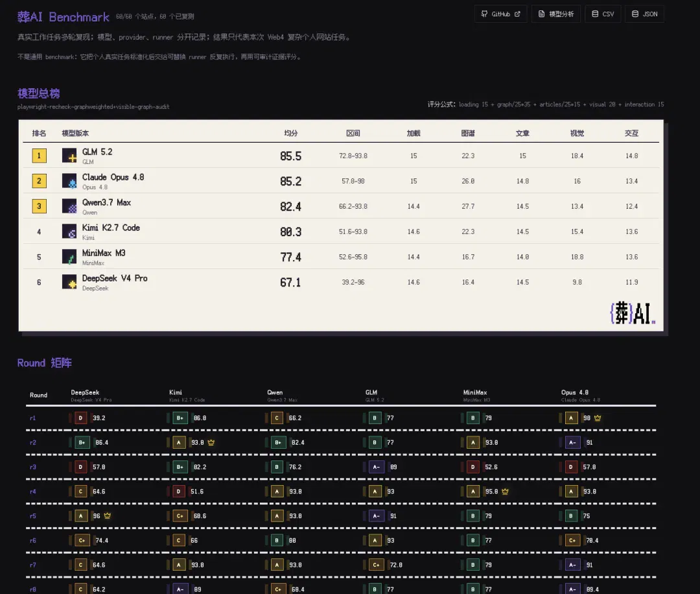
Task: Click the rank 2 gold badge
Action: [40, 181]
